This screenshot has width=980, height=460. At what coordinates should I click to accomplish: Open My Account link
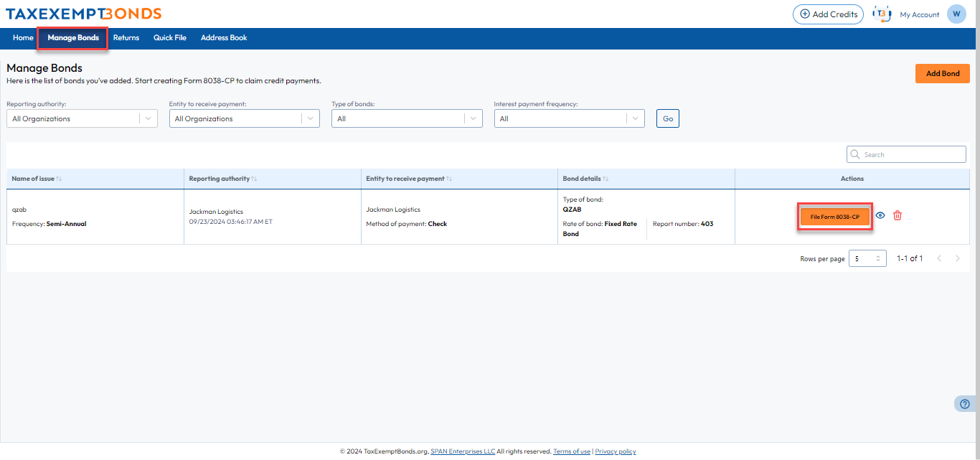[919, 14]
